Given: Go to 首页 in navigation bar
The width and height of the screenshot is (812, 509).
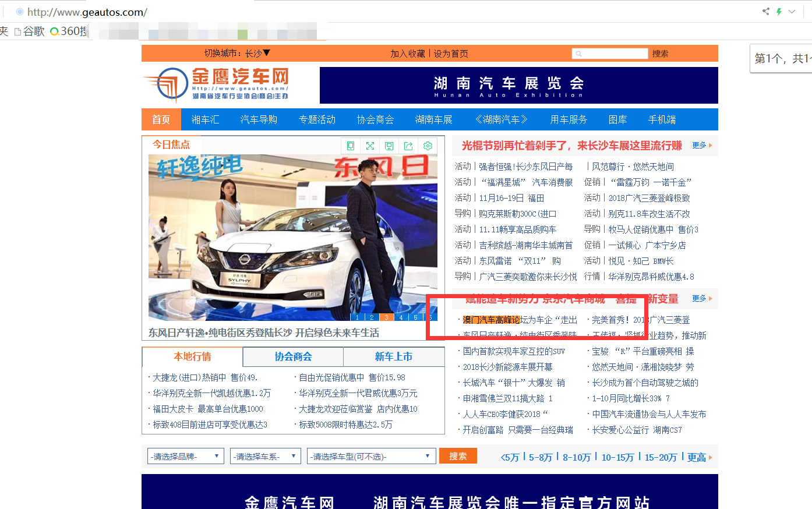Looking at the screenshot, I should point(161,119).
